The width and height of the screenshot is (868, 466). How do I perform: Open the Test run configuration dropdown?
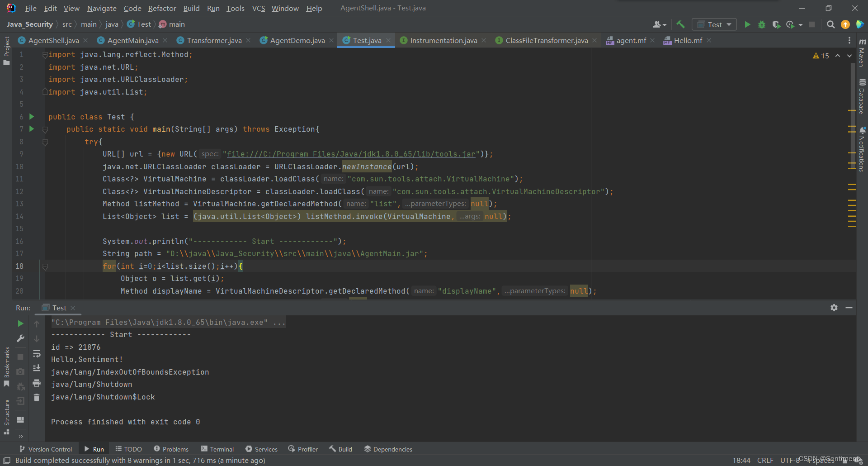point(714,24)
